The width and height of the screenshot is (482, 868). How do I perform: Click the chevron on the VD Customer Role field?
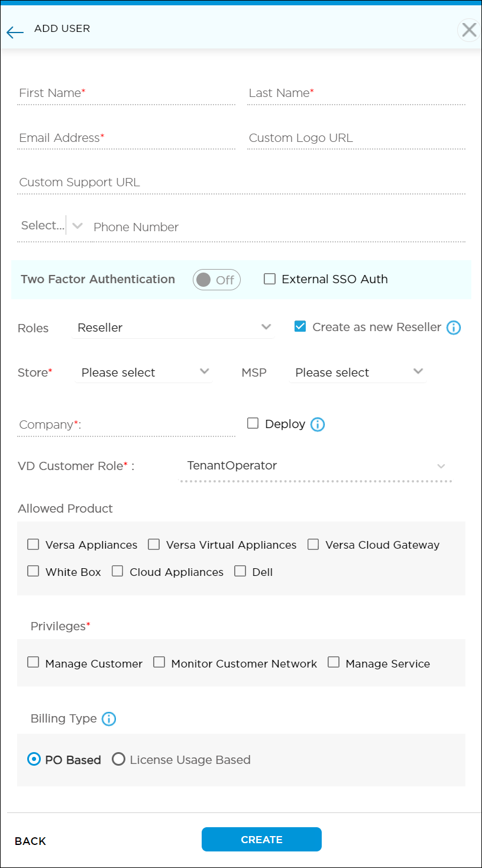(x=441, y=466)
